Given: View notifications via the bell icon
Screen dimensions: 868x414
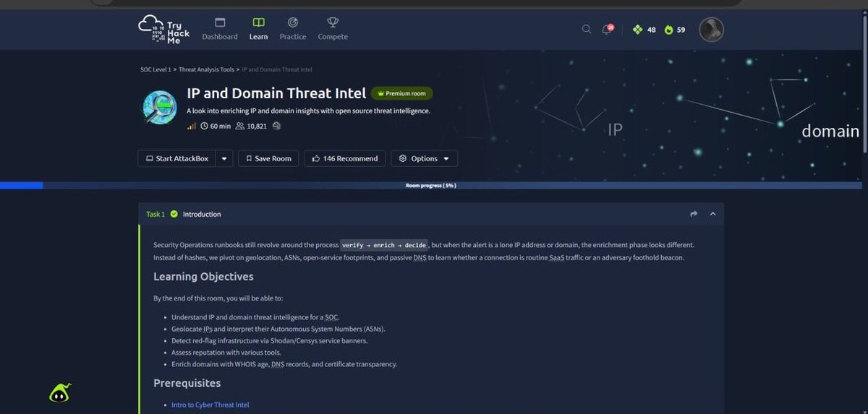Looking at the screenshot, I should coord(608,30).
